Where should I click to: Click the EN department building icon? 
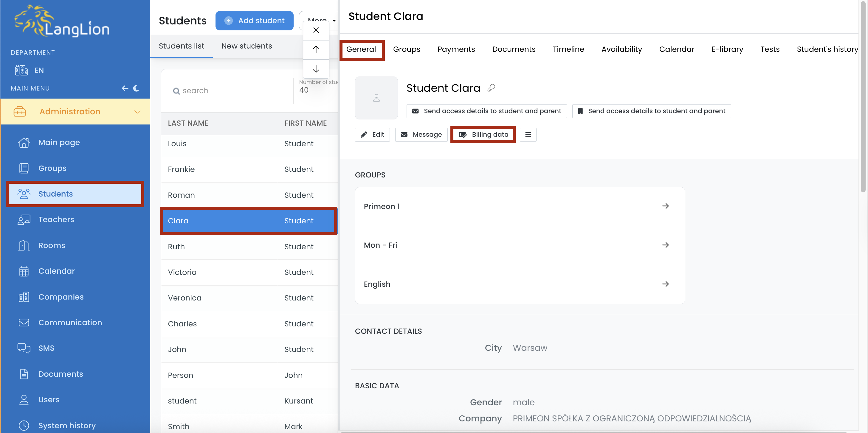click(x=21, y=70)
